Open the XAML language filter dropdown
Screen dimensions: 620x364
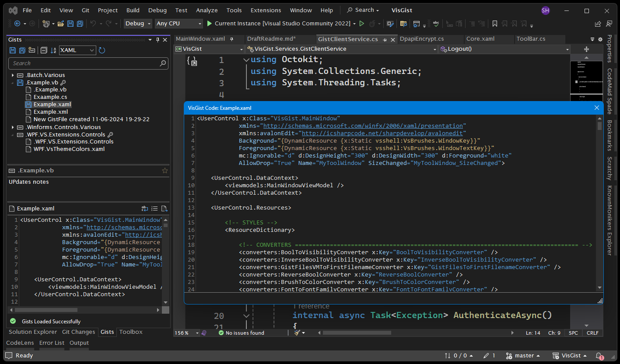pos(77,50)
